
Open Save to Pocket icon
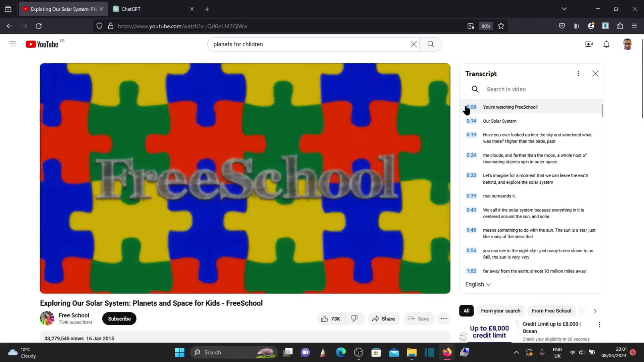click(x=562, y=26)
